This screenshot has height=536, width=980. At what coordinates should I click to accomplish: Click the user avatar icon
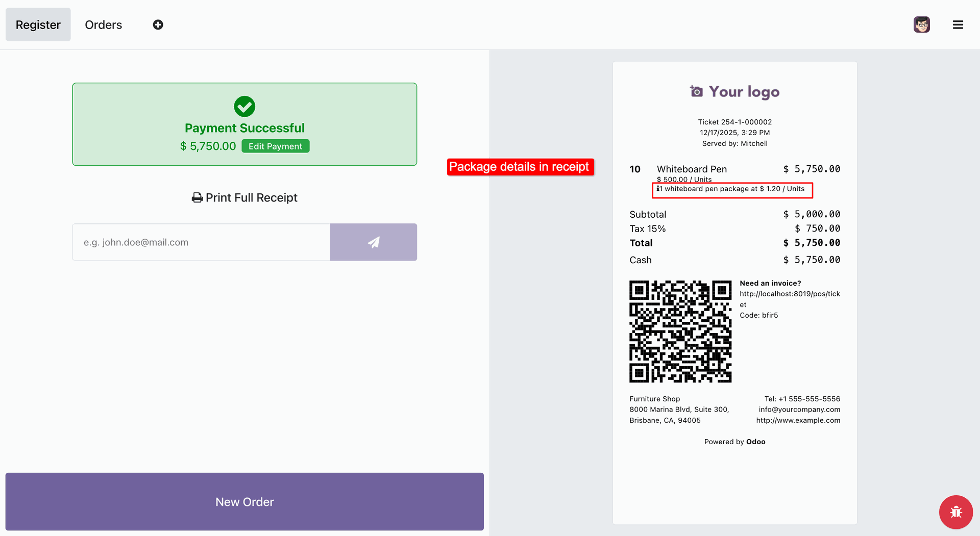point(921,24)
